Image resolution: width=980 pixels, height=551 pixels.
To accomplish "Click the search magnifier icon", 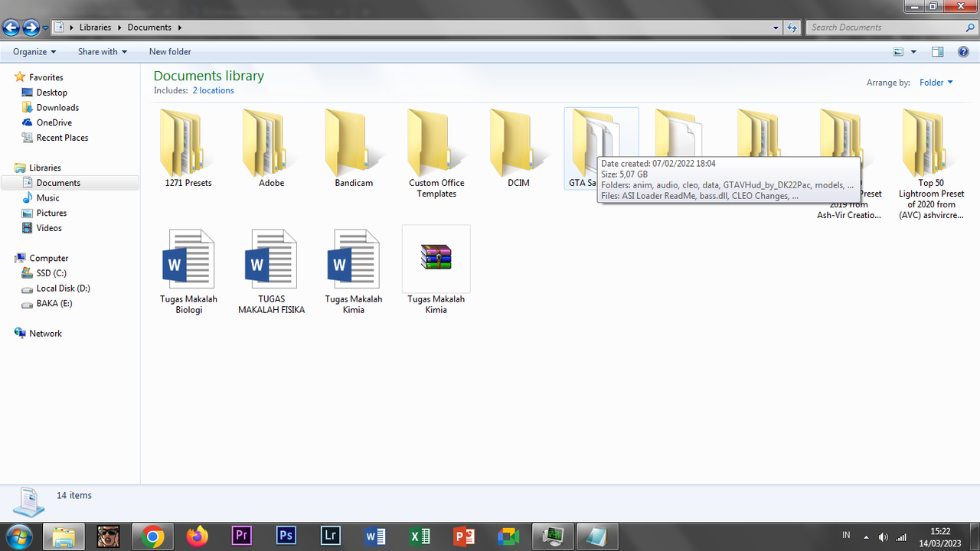I will 970,28.
